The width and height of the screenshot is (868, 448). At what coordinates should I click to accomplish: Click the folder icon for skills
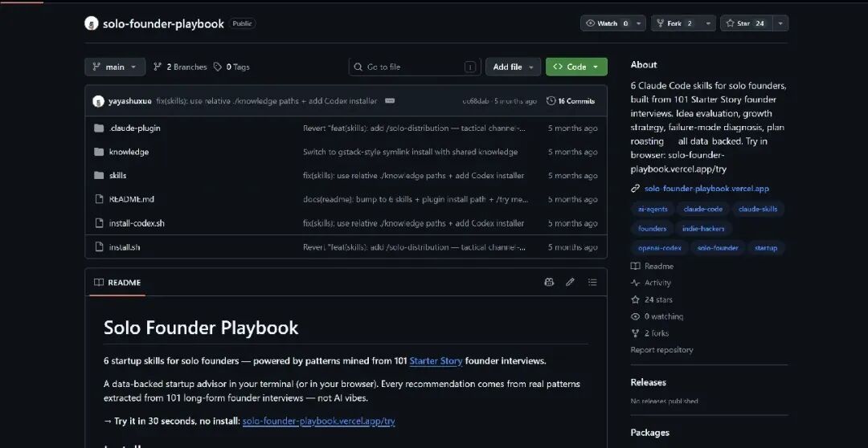[x=99, y=176]
